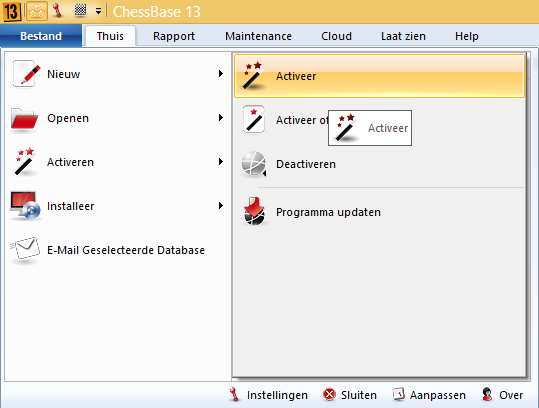
Task: Open the quick access toolbar customize arrow
Action: tap(98, 11)
